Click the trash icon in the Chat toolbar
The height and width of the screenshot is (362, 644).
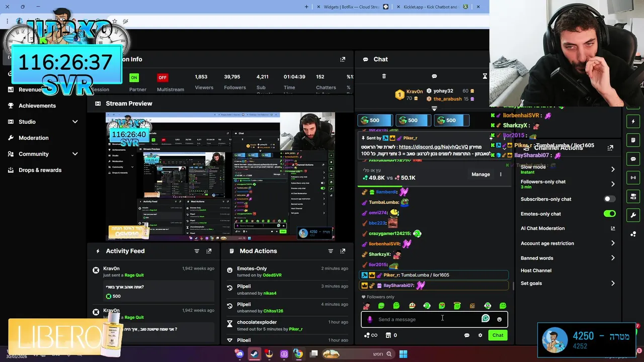pos(384,76)
